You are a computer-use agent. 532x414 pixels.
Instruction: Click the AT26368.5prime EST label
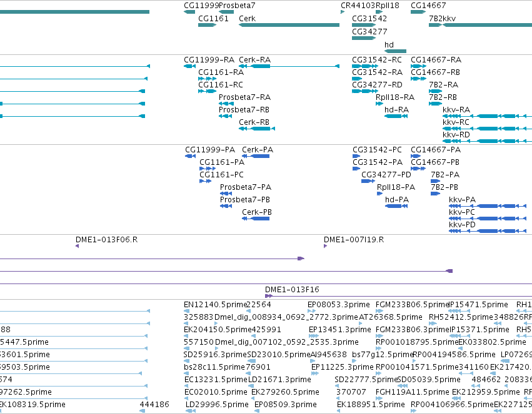[391, 317]
